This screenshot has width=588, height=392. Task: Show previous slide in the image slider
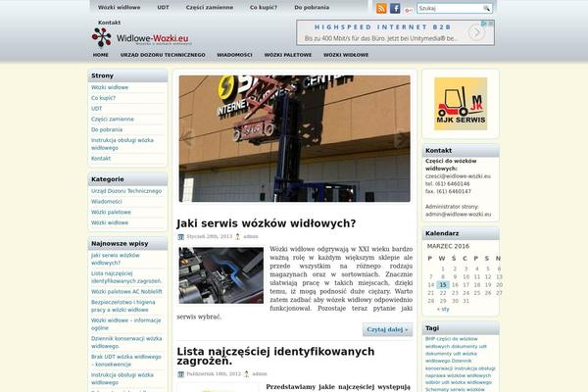pos(187,137)
